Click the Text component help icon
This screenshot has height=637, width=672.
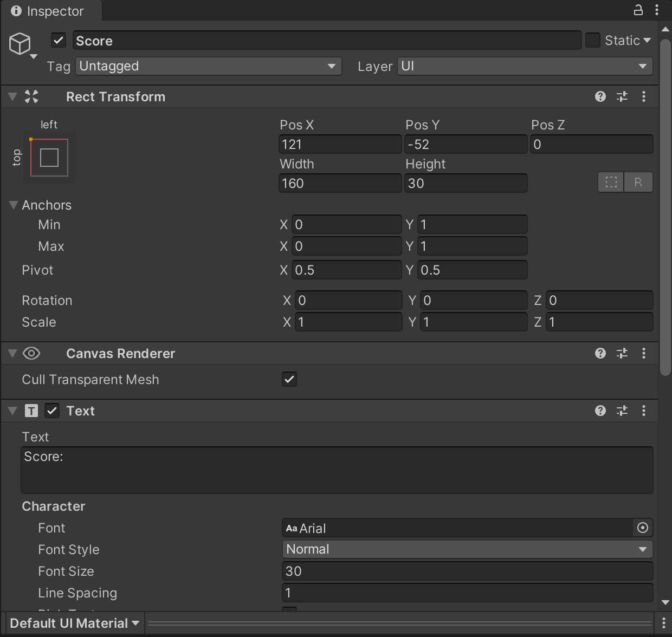tap(600, 411)
